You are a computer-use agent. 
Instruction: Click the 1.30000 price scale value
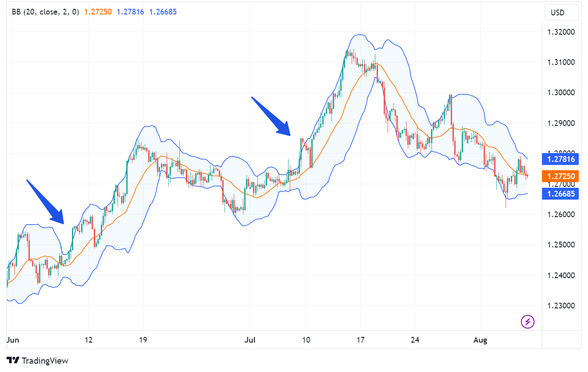tap(560, 93)
